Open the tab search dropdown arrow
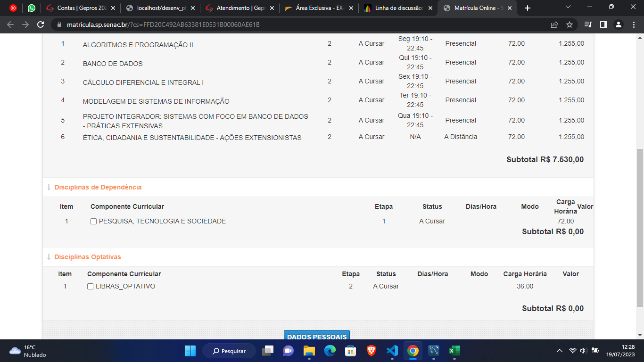644x362 pixels. (568, 8)
